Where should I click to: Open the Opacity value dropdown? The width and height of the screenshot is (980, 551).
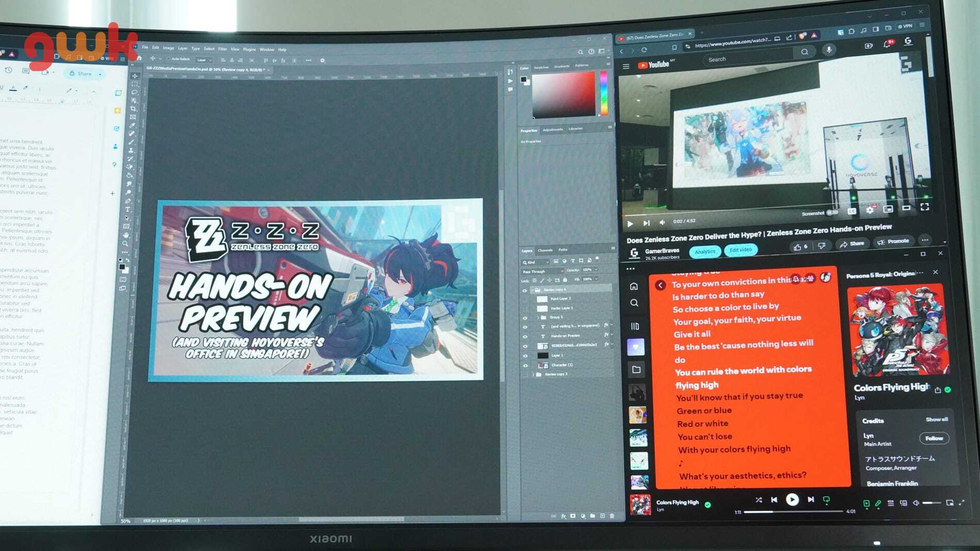(x=596, y=270)
